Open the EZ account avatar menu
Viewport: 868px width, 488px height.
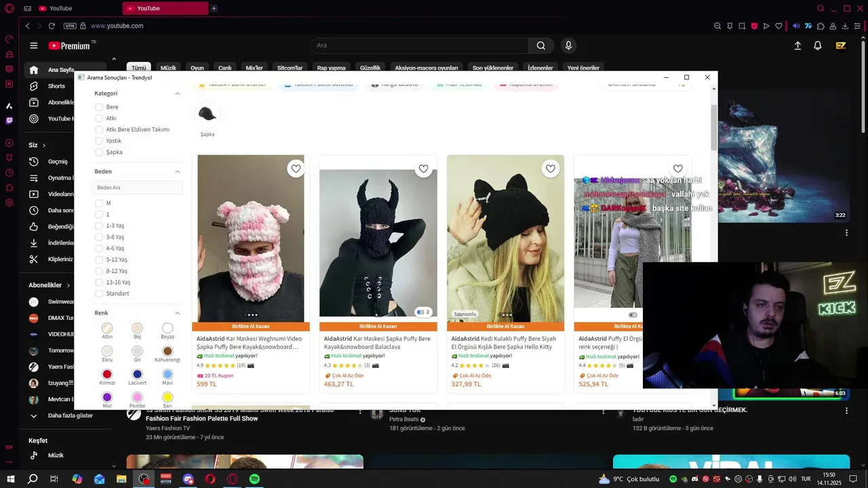click(x=841, y=45)
